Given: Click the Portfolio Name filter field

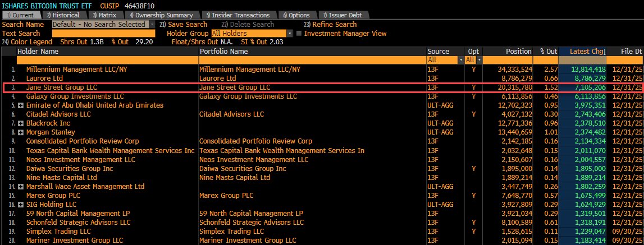Looking at the screenshot, I should 313,60.
